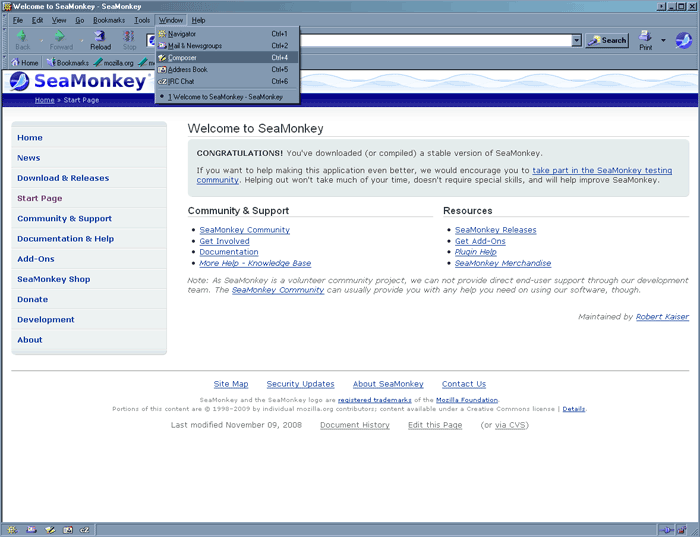
Task: Open Navigator from status bar icon
Action: coord(13,529)
